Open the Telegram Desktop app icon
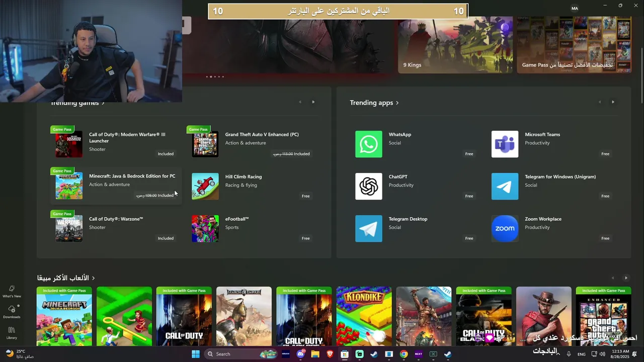The height and width of the screenshot is (362, 644). (x=369, y=229)
